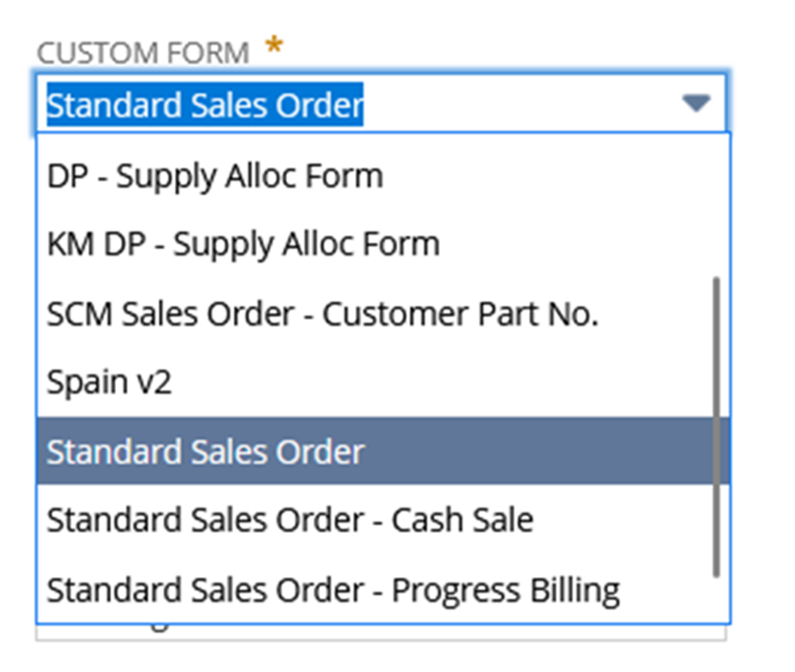This screenshot has width=795, height=672.
Task: Click the 'Customer Part No.' words in list
Action: point(460,314)
